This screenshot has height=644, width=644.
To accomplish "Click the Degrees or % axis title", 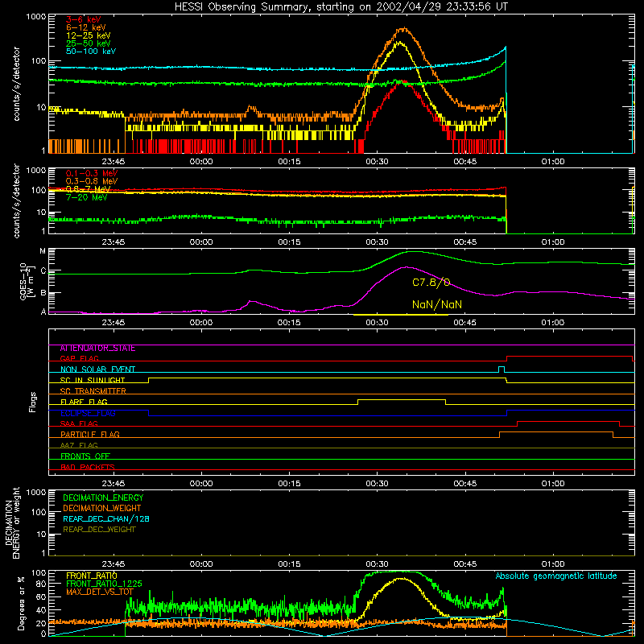I will click(x=22, y=604).
